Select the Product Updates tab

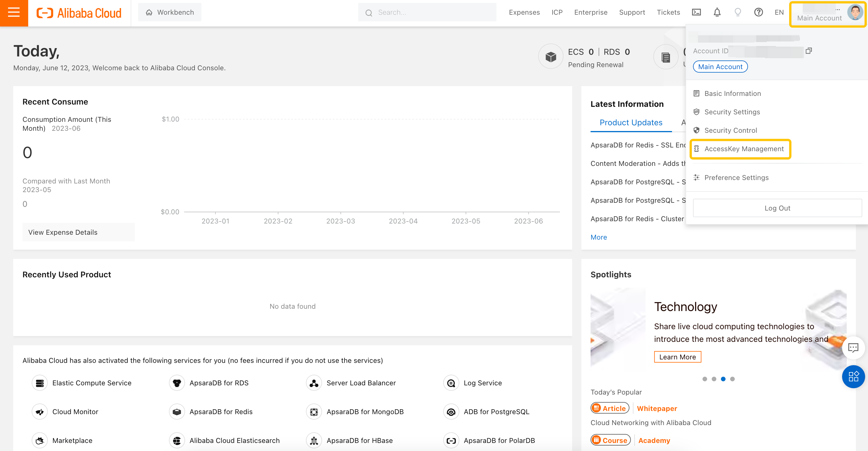click(x=631, y=123)
